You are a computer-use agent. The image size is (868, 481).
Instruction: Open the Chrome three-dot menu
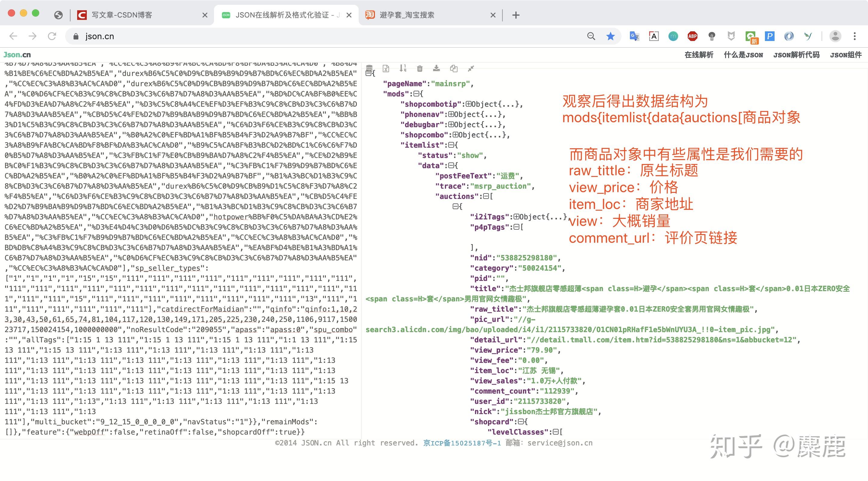[854, 36]
